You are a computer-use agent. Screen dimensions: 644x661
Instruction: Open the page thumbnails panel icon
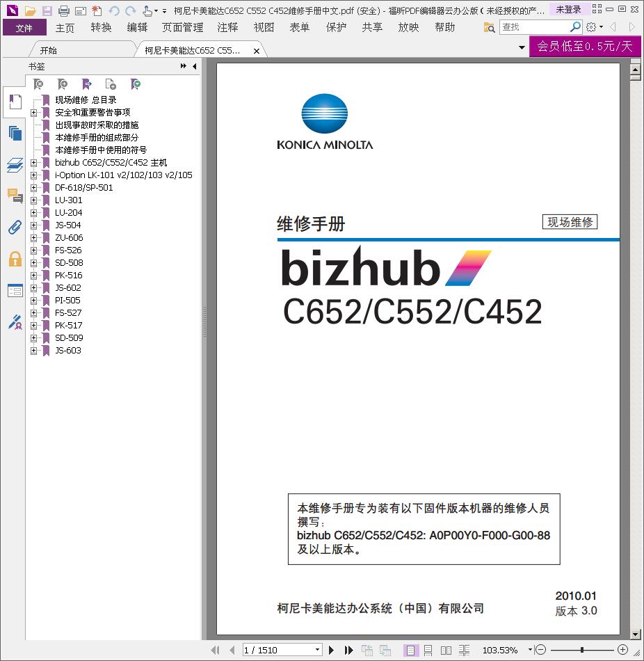pyautogui.click(x=15, y=133)
